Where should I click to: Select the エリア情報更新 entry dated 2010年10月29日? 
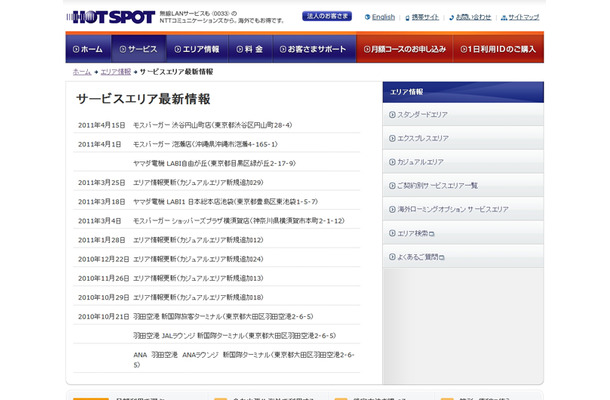[x=198, y=297]
